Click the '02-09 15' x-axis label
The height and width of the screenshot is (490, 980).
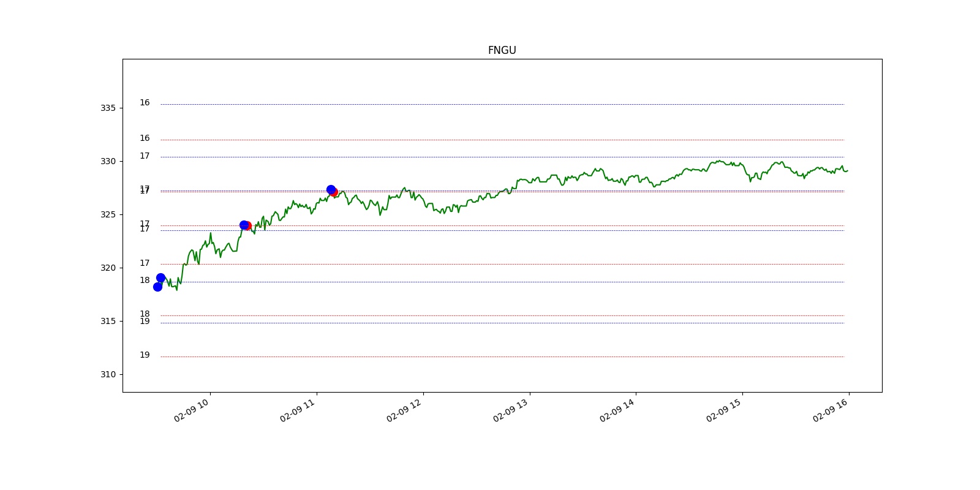[x=724, y=410]
